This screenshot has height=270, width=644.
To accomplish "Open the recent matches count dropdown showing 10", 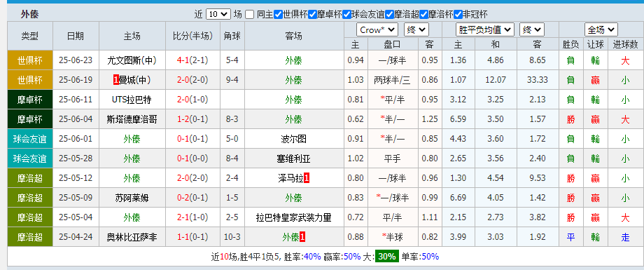I will [218, 15].
